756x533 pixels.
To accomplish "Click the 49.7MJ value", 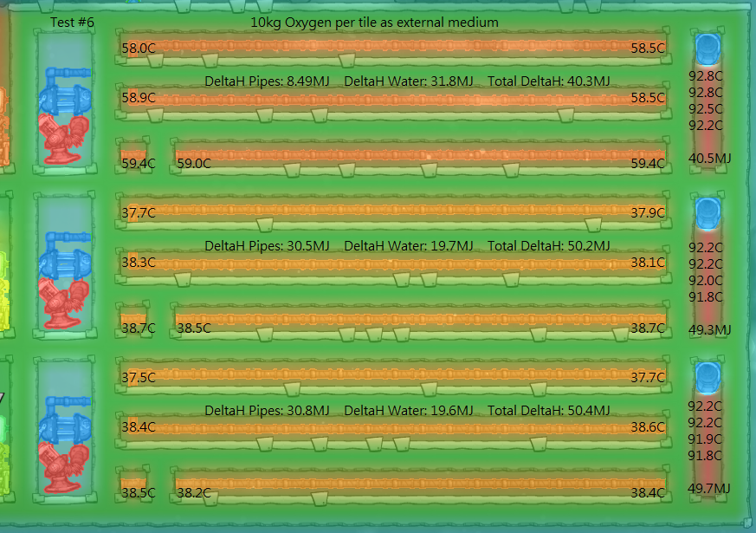I will coord(708,489).
